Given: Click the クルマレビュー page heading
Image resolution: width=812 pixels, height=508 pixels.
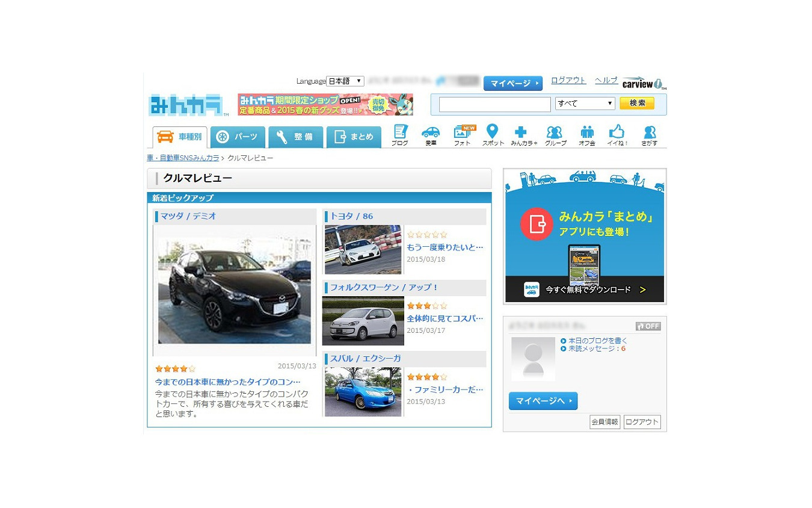Looking at the screenshot, I should pyautogui.click(x=198, y=178).
